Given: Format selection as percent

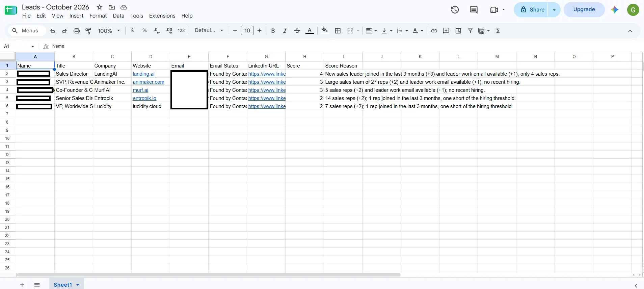Looking at the screenshot, I should tap(144, 30).
